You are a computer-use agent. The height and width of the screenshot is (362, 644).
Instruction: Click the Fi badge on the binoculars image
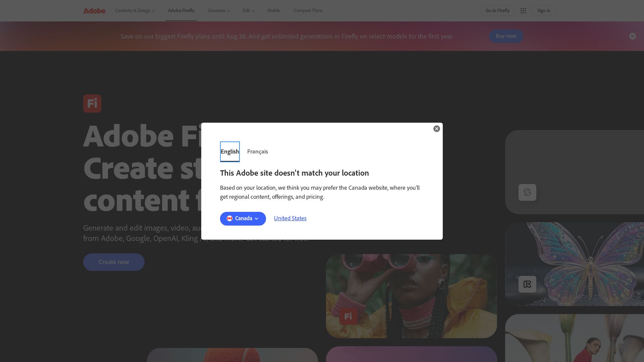click(348, 316)
